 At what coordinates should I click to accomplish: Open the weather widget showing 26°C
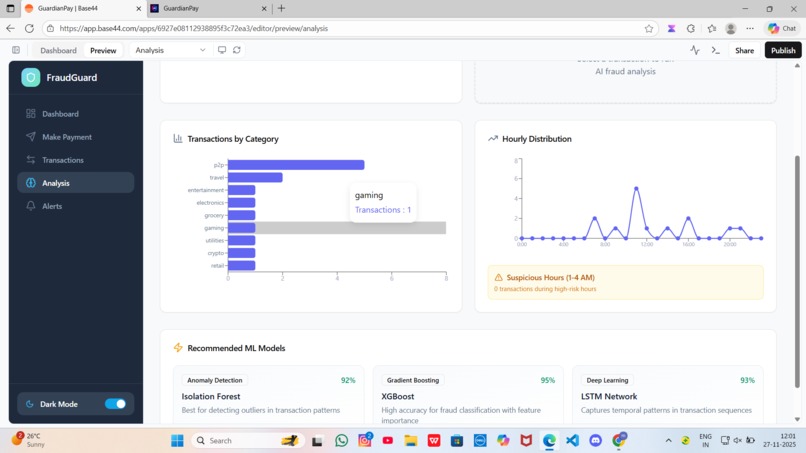28,440
